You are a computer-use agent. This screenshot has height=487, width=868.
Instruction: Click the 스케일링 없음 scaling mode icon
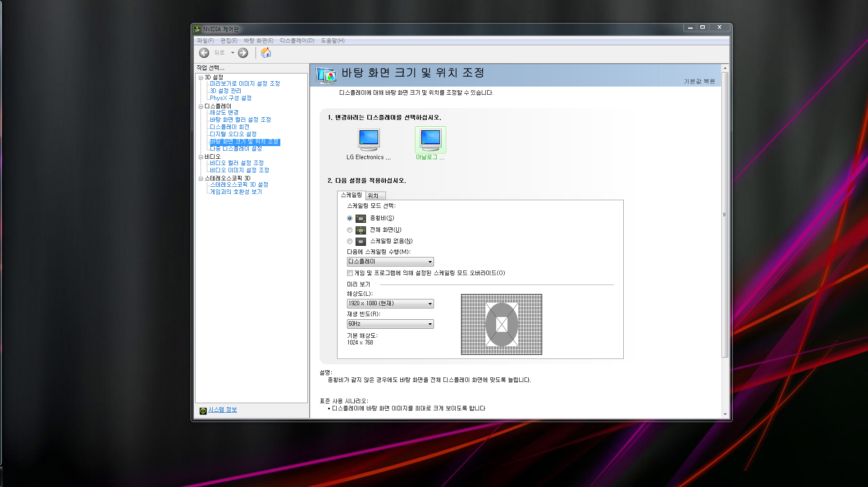click(x=361, y=242)
